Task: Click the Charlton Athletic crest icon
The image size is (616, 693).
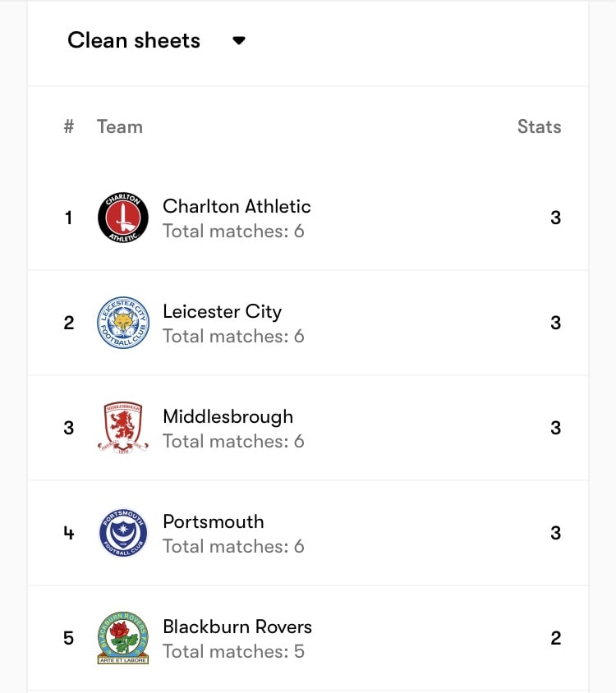Action: tap(123, 218)
